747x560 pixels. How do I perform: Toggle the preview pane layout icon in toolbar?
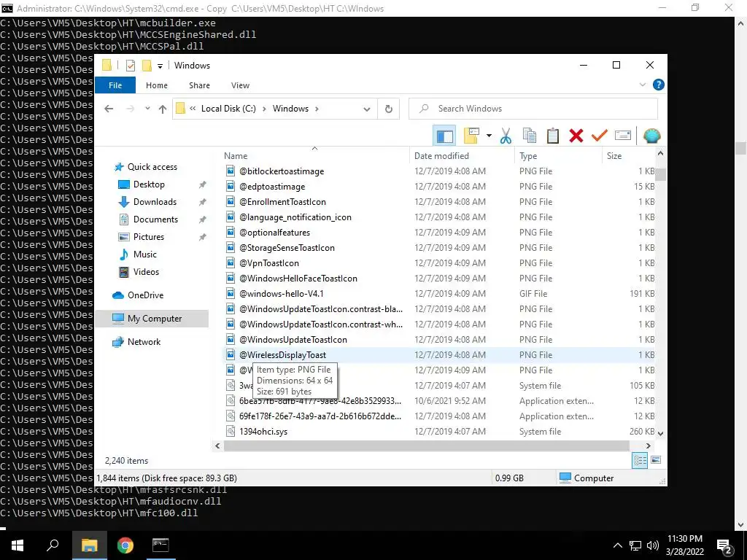click(x=444, y=136)
